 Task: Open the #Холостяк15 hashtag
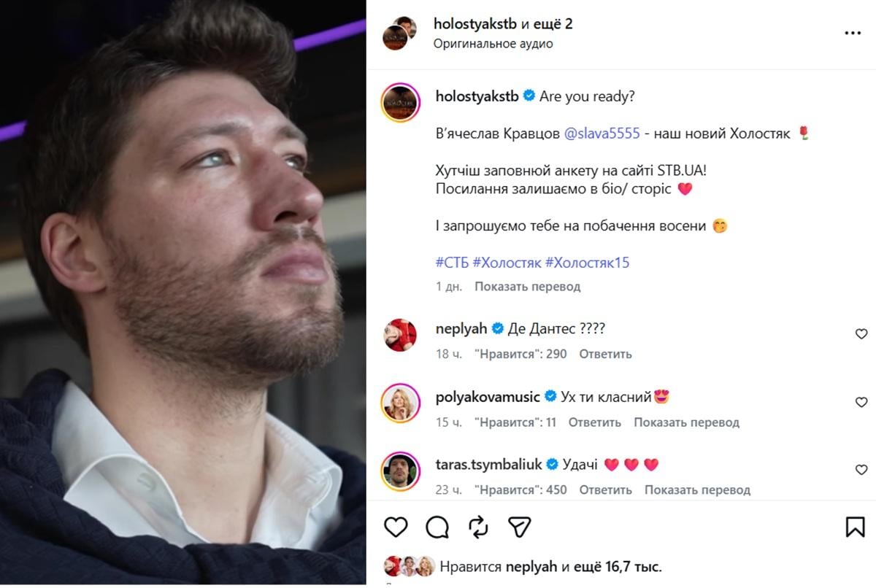coord(587,263)
